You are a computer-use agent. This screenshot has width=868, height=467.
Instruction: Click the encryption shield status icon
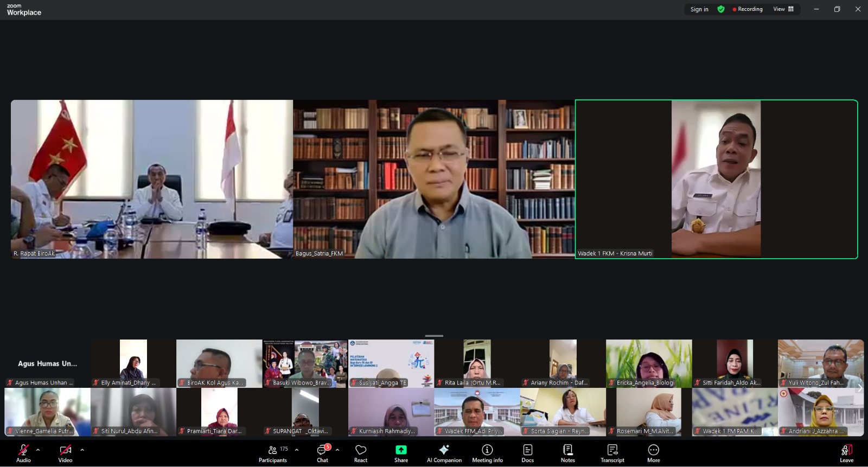pos(721,9)
